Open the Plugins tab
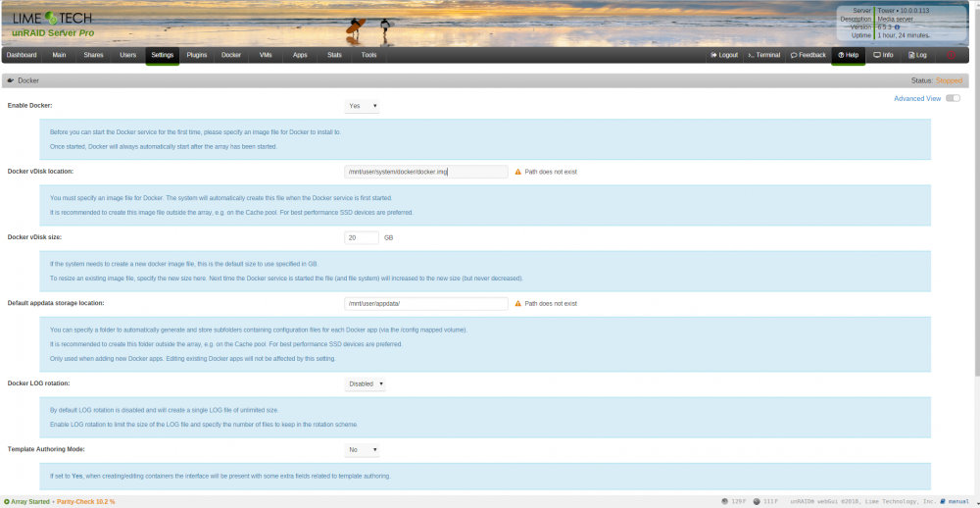980x508 pixels. (197, 55)
